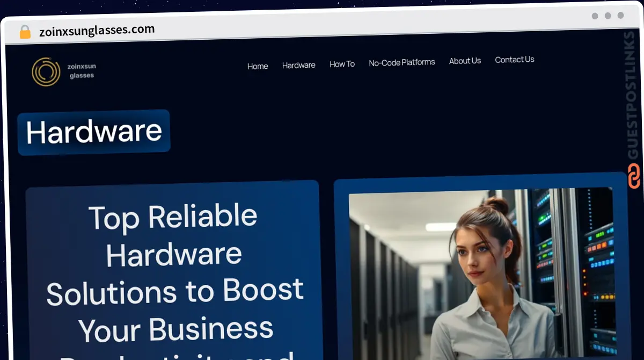Open the Contact Us page
This screenshot has height=360, width=644.
(x=515, y=59)
